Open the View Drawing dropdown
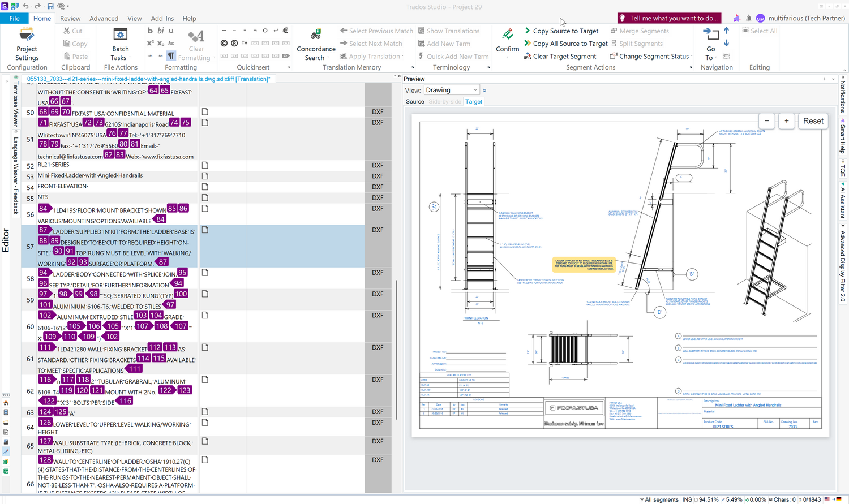Screen dimensions: 849x504 pyautogui.click(x=452, y=90)
